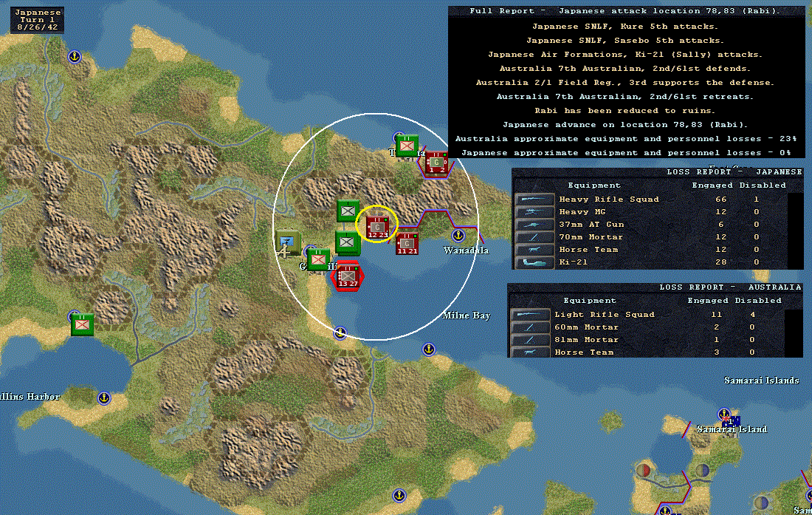The image size is (812, 515).
Task: Click Light Rifle Squad disabled value 4
Action: pyautogui.click(x=752, y=315)
